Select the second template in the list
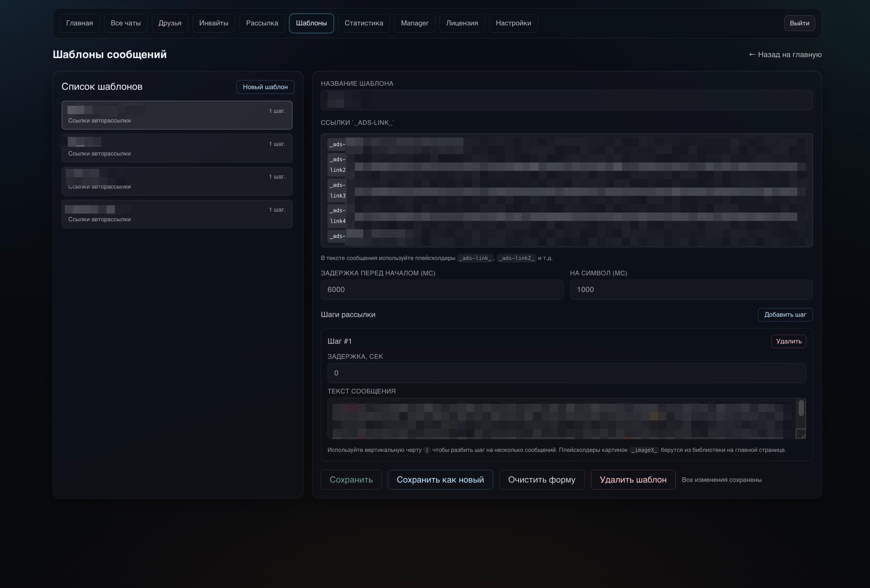This screenshot has height=588, width=870. (x=177, y=148)
